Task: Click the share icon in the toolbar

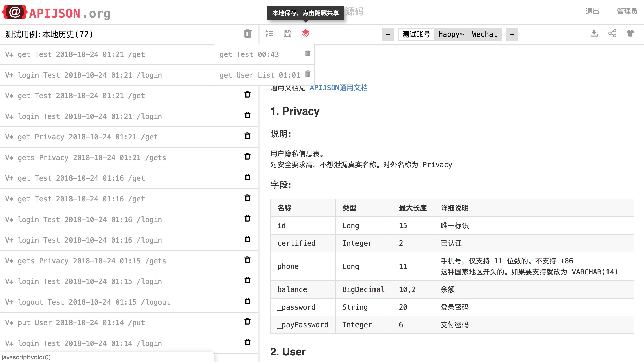Action: 612,33
